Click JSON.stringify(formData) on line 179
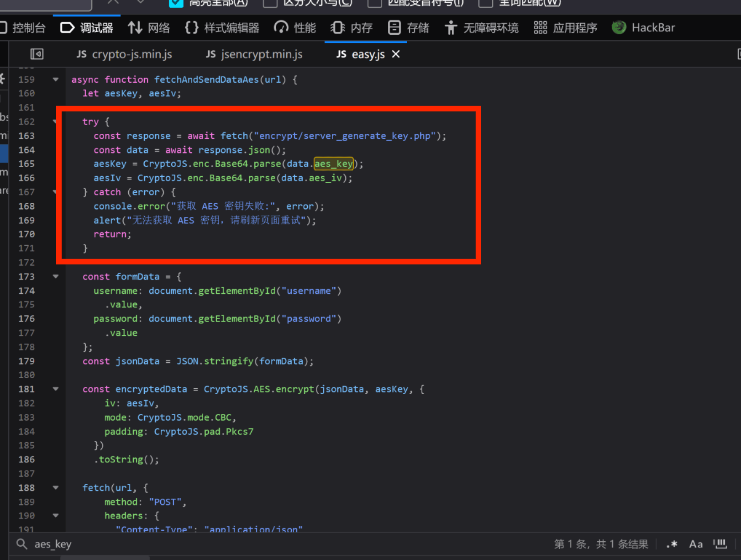 pos(242,361)
